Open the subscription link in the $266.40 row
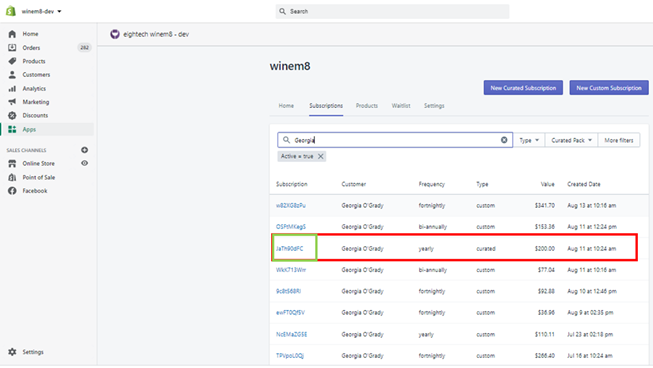Image resolution: width=653 pixels, height=368 pixels. pyautogui.click(x=290, y=356)
